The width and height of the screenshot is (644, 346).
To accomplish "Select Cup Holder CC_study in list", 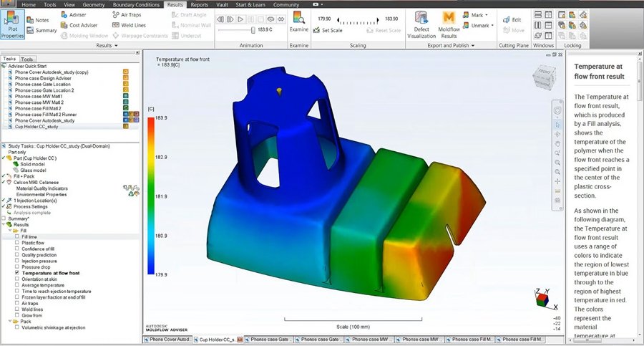I will [x=36, y=127].
